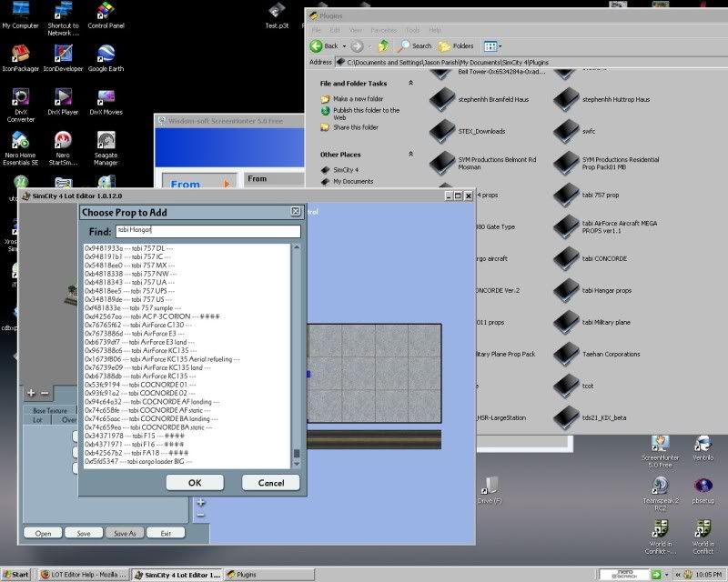
Task: Select Google Earth desktop icon
Action: [x=106, y=58]
